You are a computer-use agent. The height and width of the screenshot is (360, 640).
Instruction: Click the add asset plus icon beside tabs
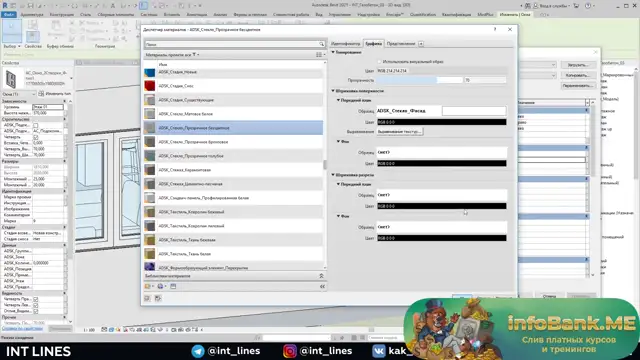(421, 44)
